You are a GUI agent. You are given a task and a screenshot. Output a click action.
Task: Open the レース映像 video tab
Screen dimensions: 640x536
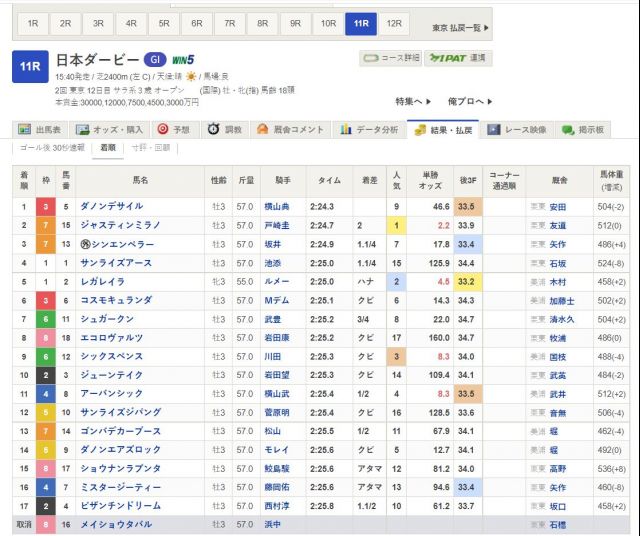[x=517, y=130]
